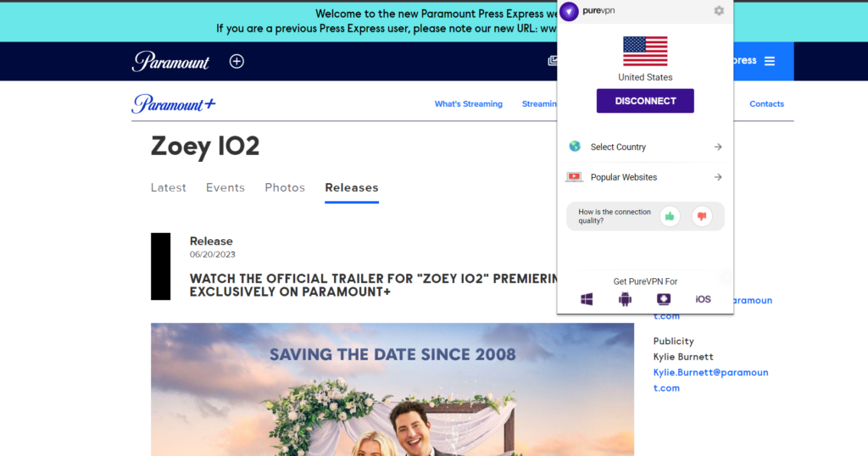
Task: Click the iOS download icon
Action: tap(703, 299)
